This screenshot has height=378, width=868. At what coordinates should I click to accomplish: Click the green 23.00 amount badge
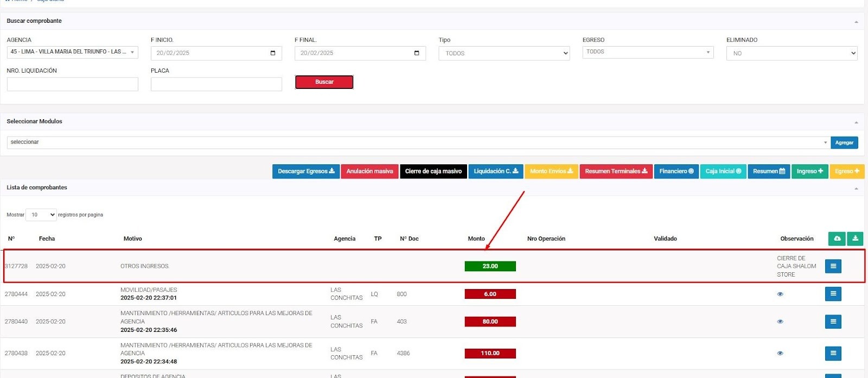490,266
